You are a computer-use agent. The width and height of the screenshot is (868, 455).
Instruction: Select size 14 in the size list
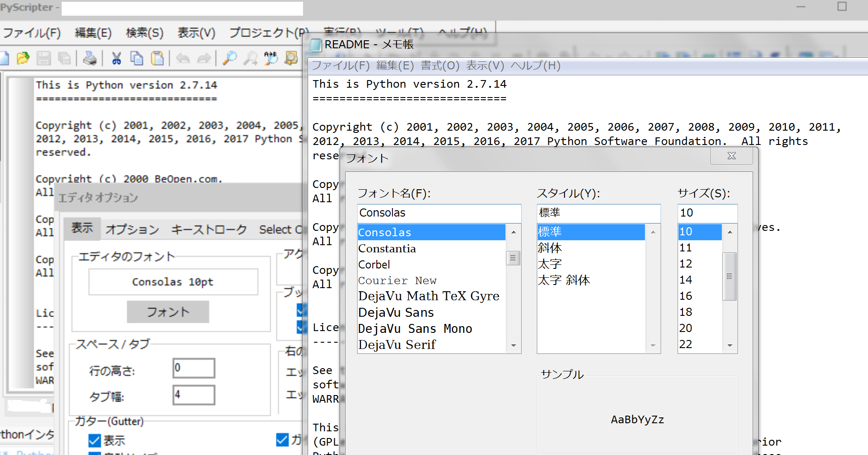(x=686, y=280)
